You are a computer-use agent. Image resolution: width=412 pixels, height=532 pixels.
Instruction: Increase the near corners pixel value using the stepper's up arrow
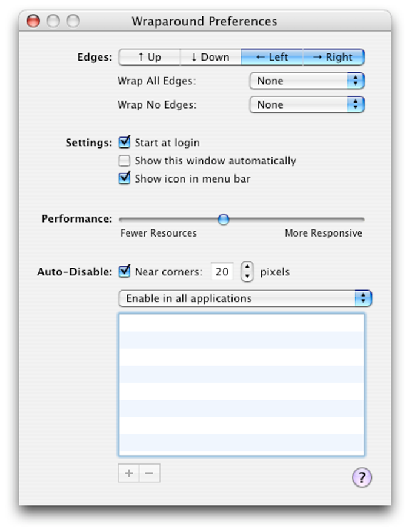click(x=247, y=268)
